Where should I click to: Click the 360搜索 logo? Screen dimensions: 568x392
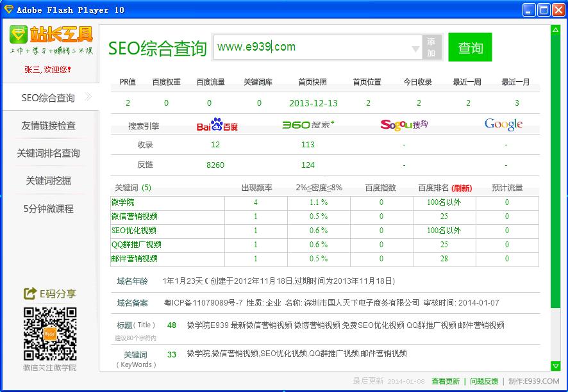coord(308,124)
